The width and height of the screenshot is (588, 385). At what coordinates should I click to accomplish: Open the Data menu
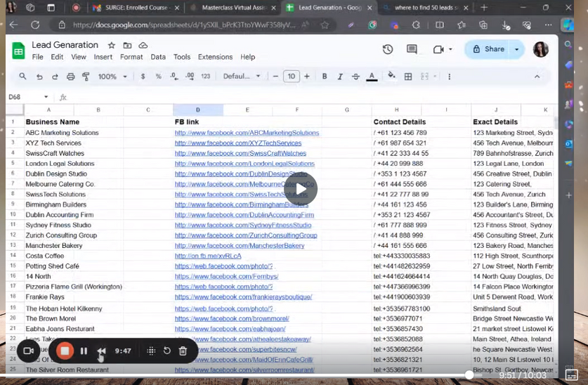coord(158,57)
